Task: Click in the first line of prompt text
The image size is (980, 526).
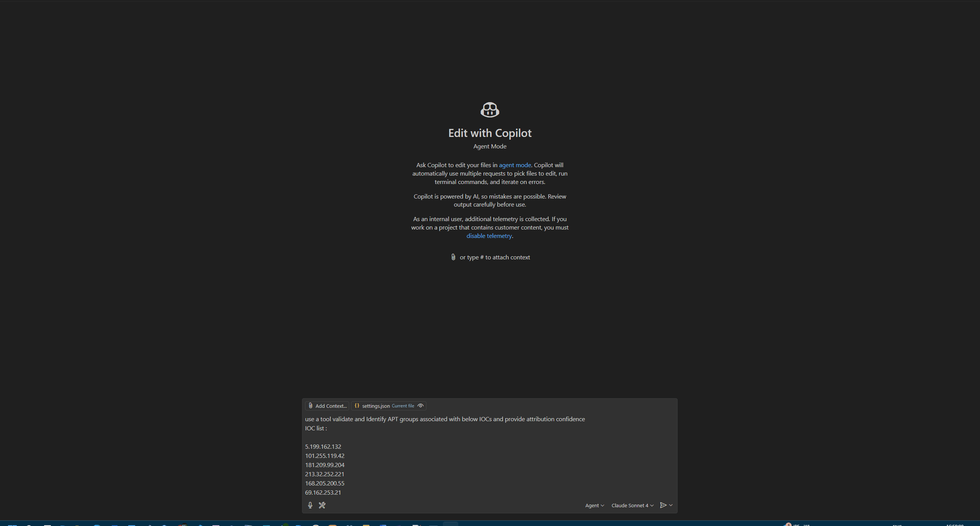Action: tap(444, 419)
